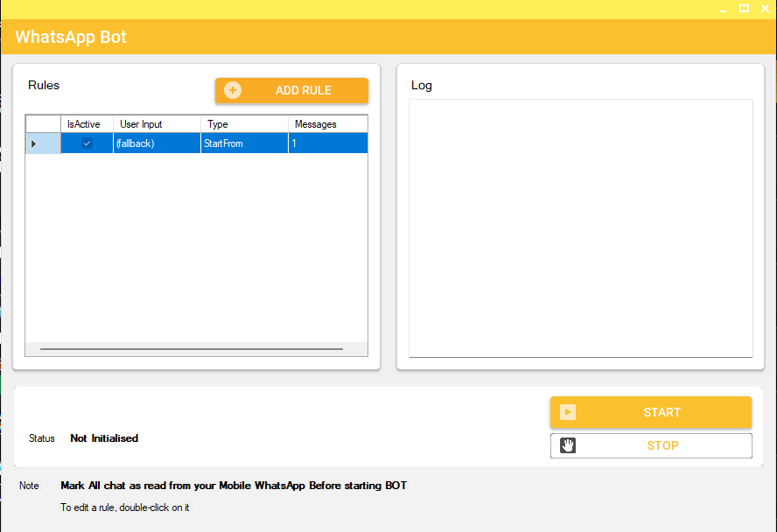Click the Type column header
Screen dimensions: 777x532
click(x=244, y=124)
